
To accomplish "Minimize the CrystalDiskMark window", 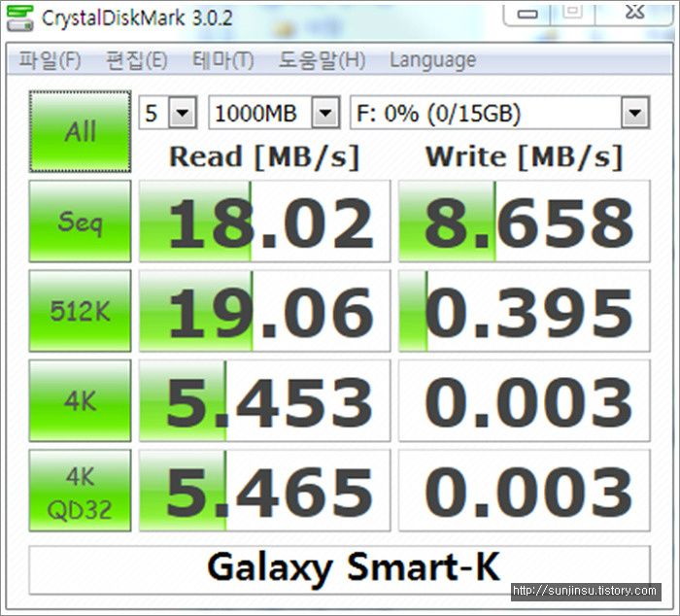I will pyautogui.click(x=527, y=14).
